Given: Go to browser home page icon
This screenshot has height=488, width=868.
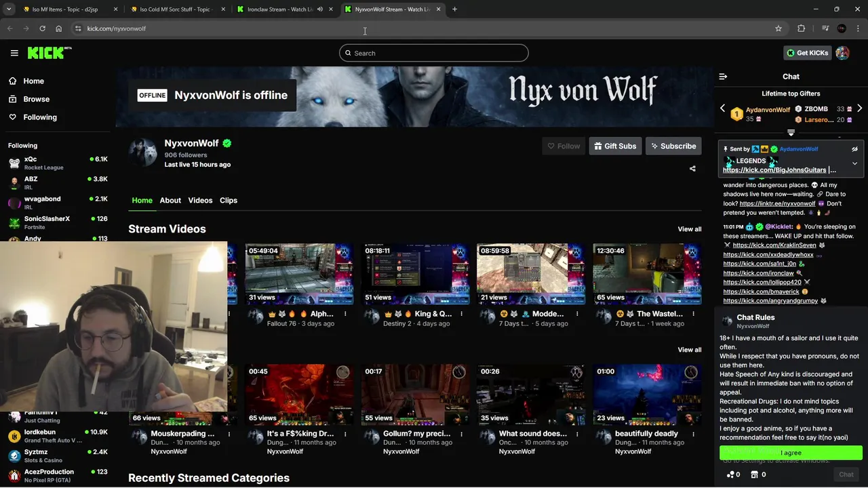Looking at the screenshot, I should pyautogui.click(x=59, y=28).
